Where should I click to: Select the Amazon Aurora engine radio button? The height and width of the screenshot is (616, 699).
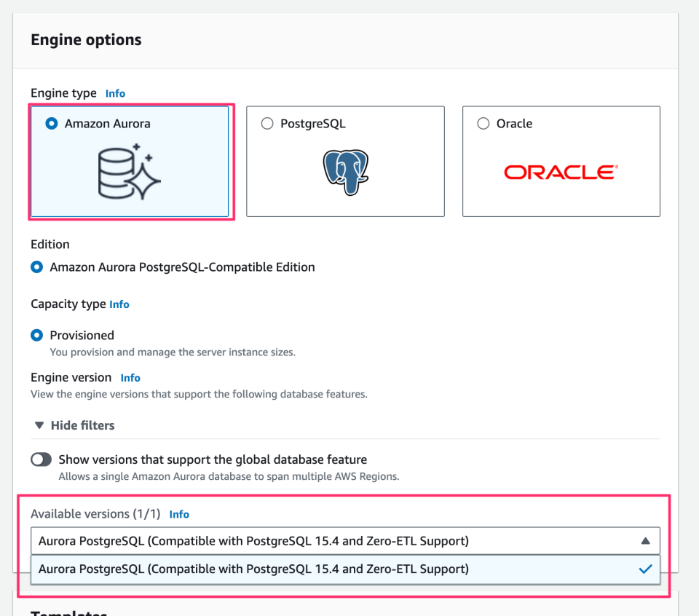point(52,124)
